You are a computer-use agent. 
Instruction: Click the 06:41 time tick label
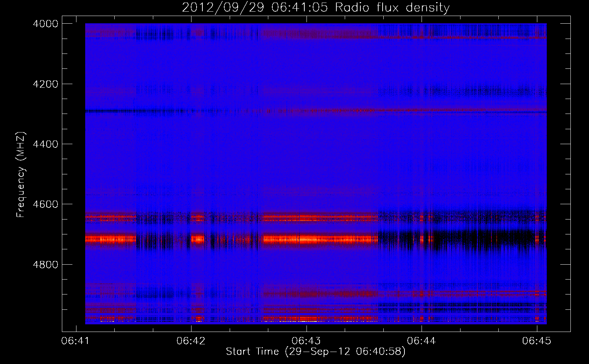coord(76,341)
